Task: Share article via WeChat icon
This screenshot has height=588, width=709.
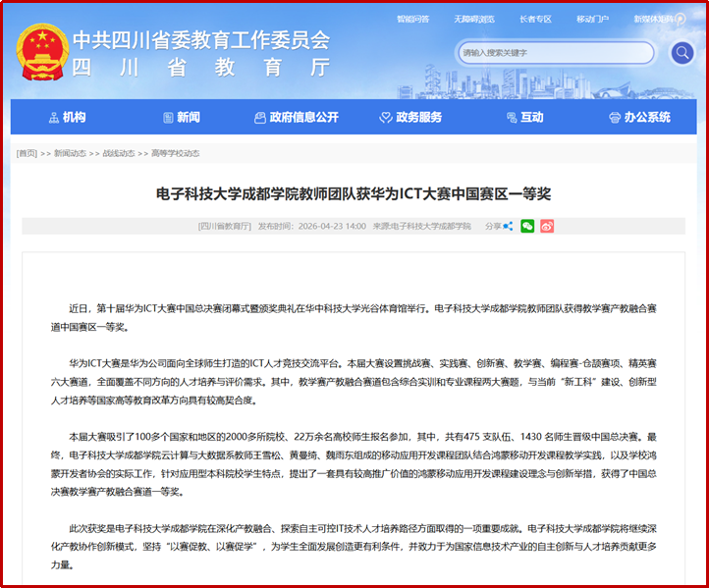Action: click(527, 226)
